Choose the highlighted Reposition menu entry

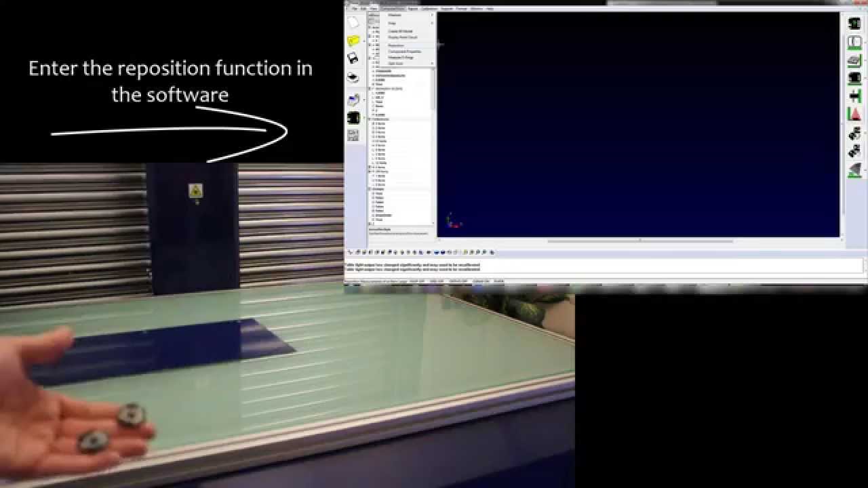[407, 45]
